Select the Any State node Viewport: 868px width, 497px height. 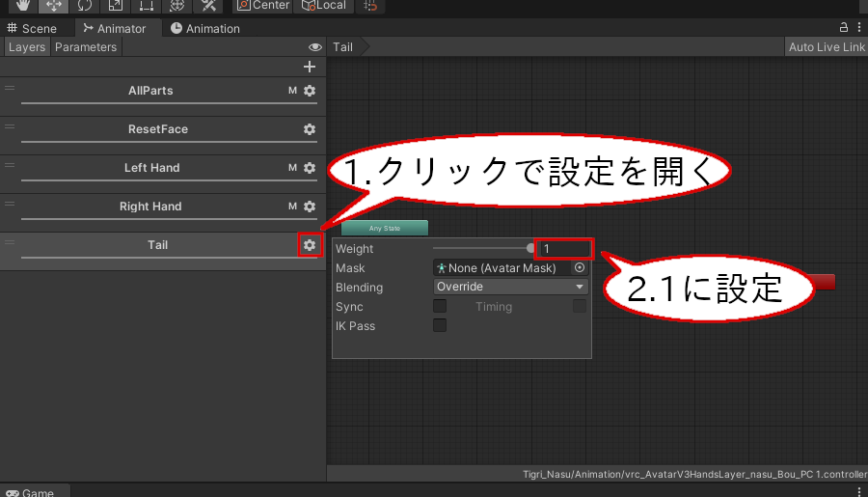[x=385, y=229]
